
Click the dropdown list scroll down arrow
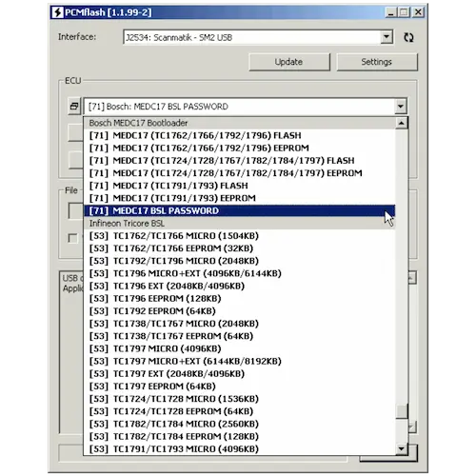(x=402, y=448)
